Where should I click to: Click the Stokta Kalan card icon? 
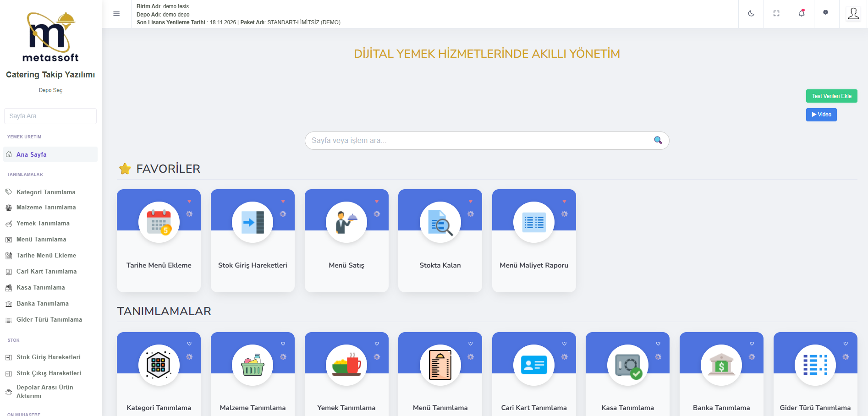(440, 222)
